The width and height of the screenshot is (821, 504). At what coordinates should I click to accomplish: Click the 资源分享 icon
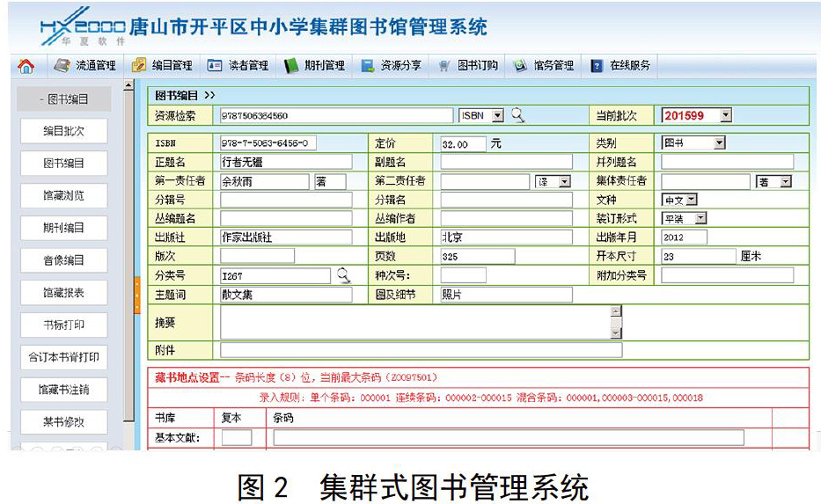coord(367,65)
